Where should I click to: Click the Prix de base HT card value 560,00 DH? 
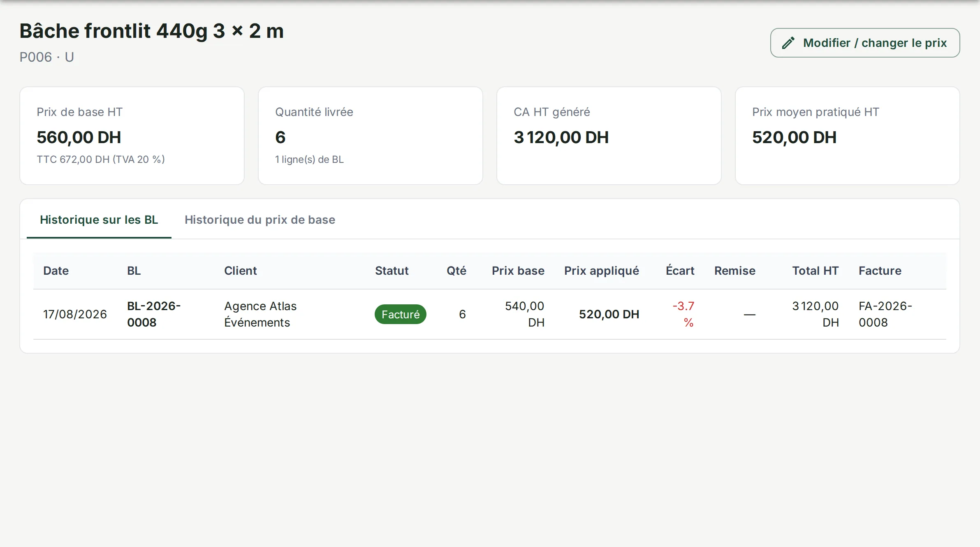pyautogui.click(x=79, y=137)
